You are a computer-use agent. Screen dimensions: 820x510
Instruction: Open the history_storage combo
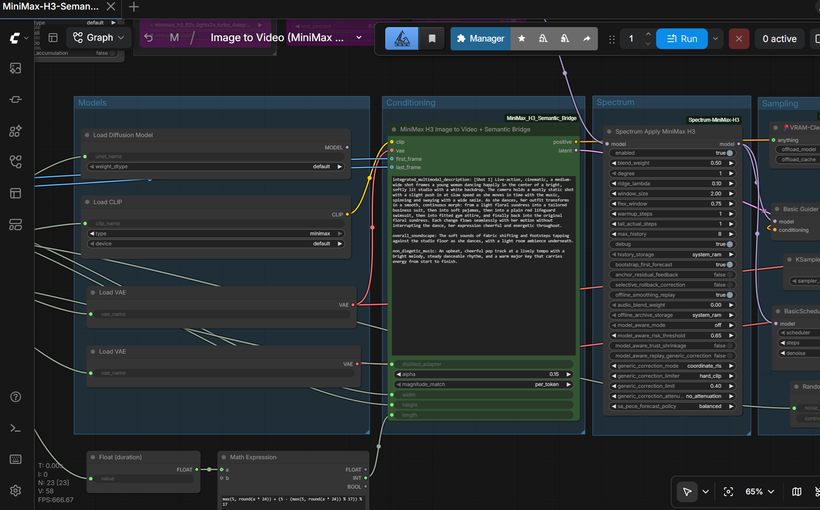tap(672, 255)
